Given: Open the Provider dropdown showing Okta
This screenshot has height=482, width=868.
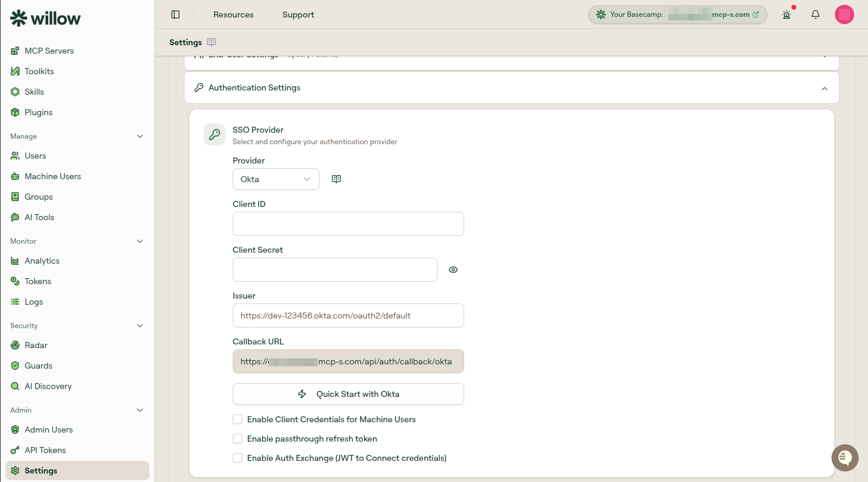Looking at the screenshot, I should click(x=276, y=179).
